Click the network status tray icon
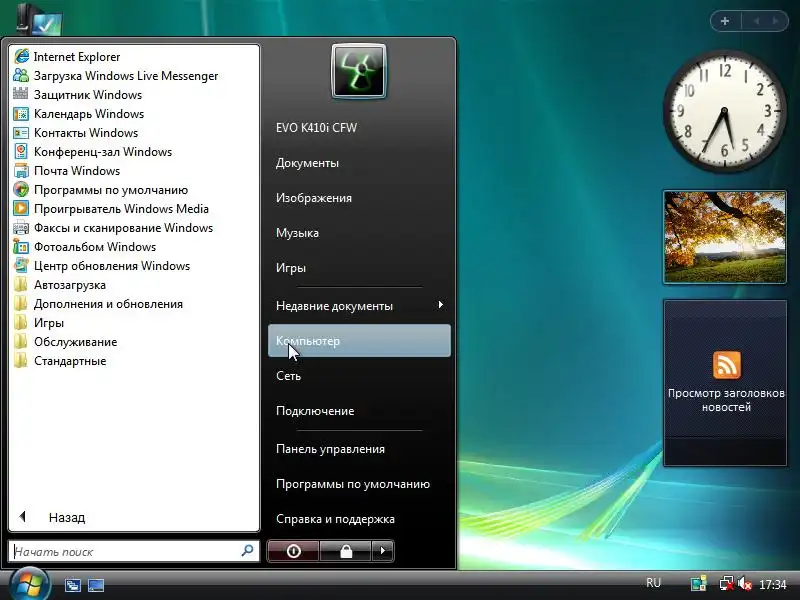Screen dimensions: 800x600 [x=726, y=583]
